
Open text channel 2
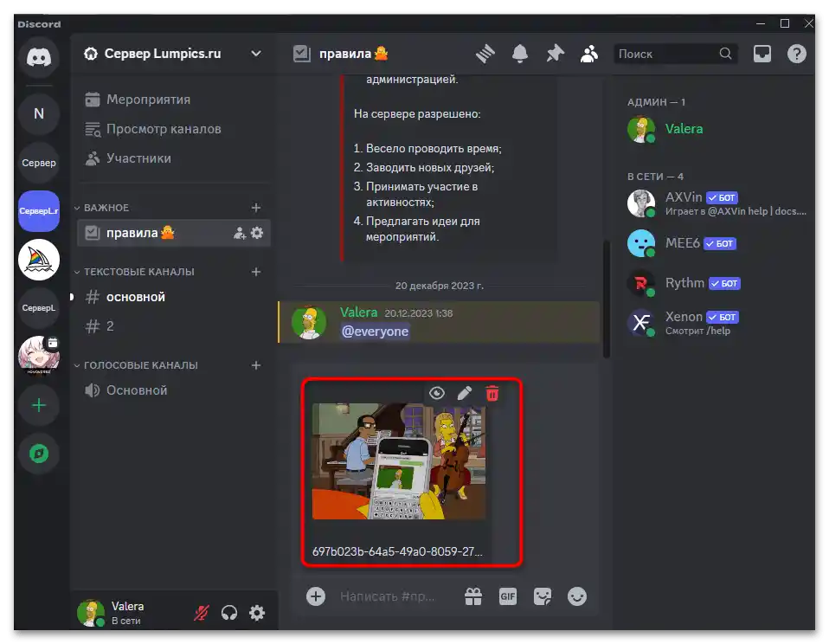click(173, 325)
